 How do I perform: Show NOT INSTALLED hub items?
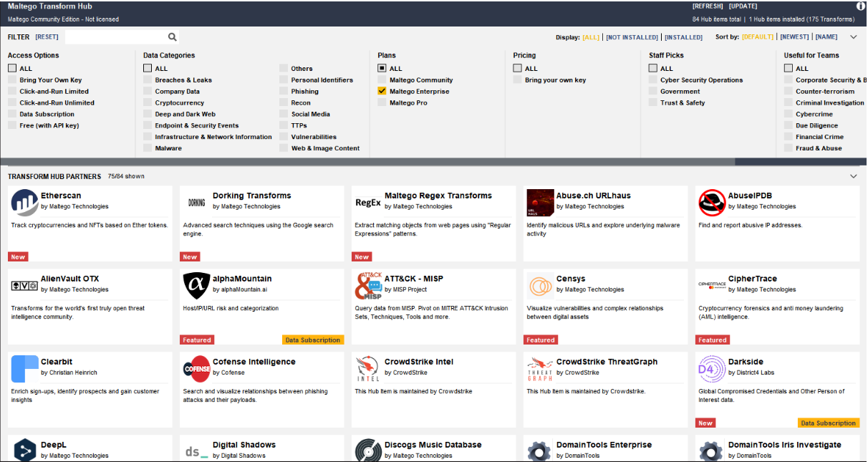point(632,37)
